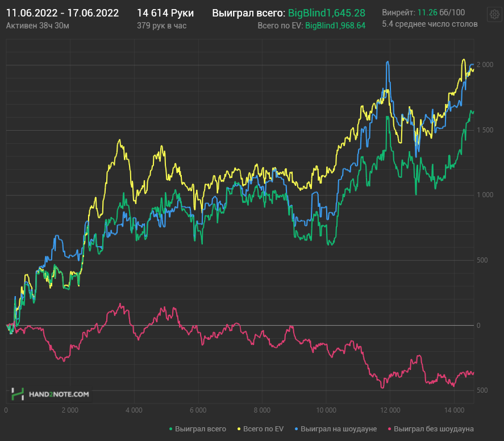Click the blue legend dot for showdown winnings
The width and height of the screenshot is (504, 441).
(x=296, y=429)
